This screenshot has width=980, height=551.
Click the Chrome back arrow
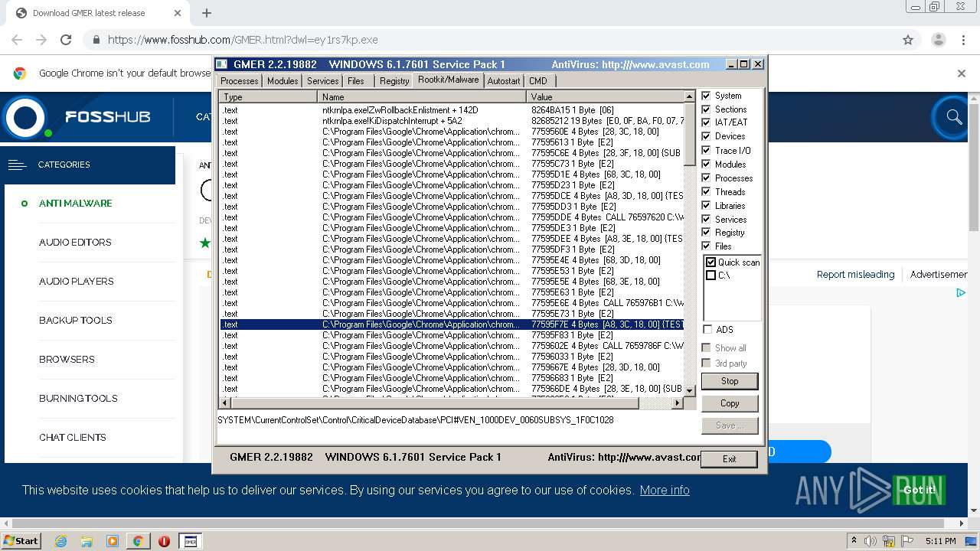point(17,40)
